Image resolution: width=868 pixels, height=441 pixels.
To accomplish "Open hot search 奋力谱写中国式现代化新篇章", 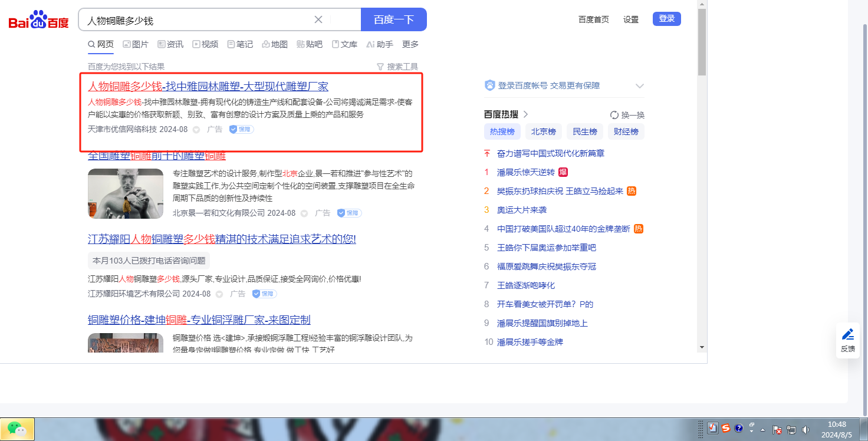I will click(x=551, y=153).
